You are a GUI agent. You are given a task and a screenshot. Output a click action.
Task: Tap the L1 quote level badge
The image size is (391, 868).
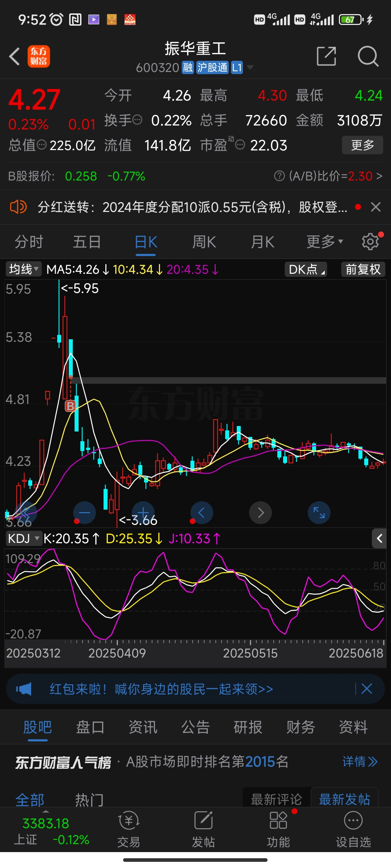237,67
